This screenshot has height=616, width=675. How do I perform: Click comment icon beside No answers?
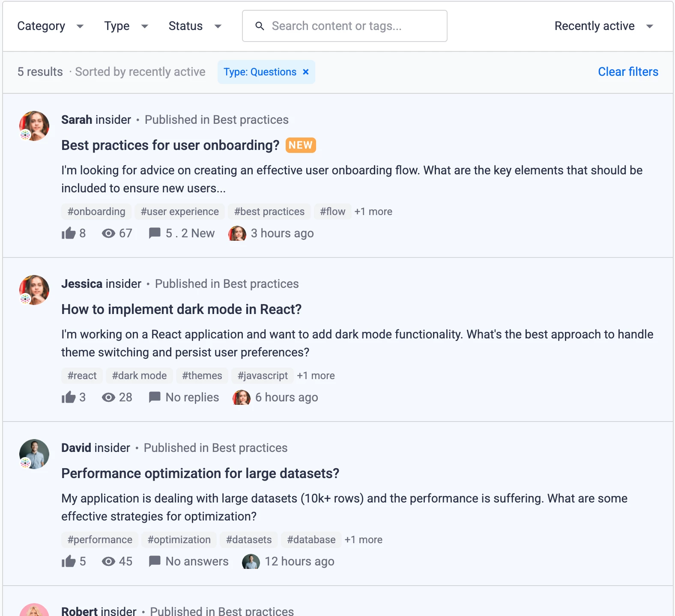155,562
